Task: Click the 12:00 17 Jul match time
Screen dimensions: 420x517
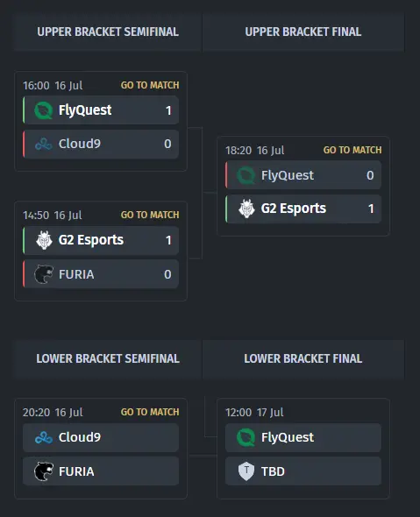Action: click(254, 412)
